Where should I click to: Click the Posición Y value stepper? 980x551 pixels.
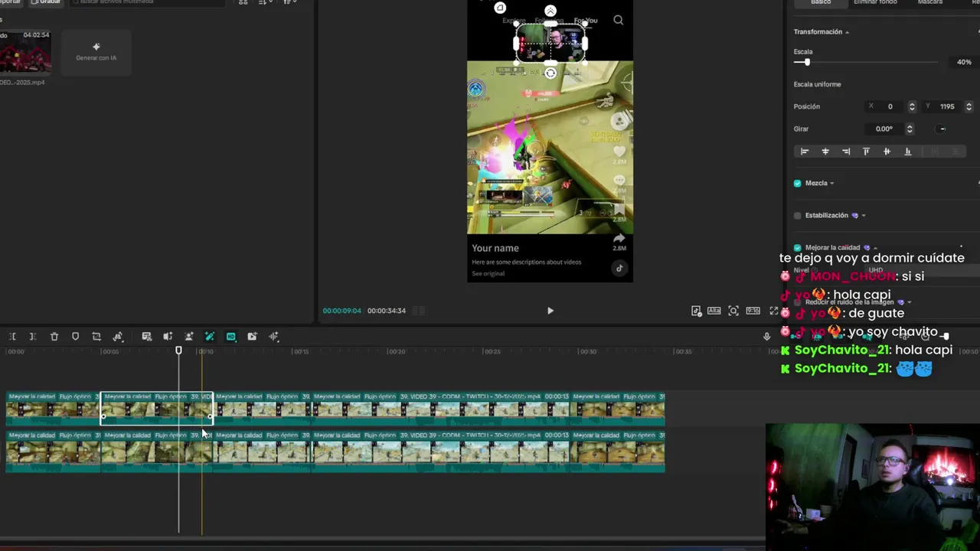[969, 106]
